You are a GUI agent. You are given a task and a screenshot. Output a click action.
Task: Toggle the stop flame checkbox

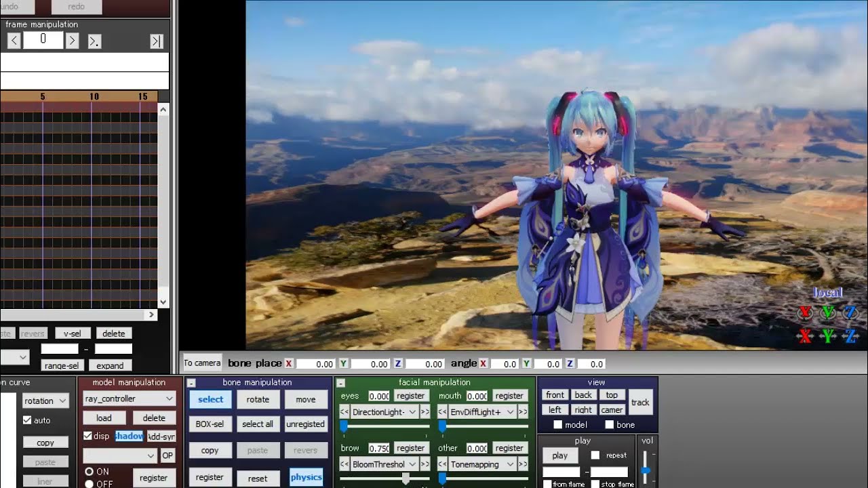point(595,484)
